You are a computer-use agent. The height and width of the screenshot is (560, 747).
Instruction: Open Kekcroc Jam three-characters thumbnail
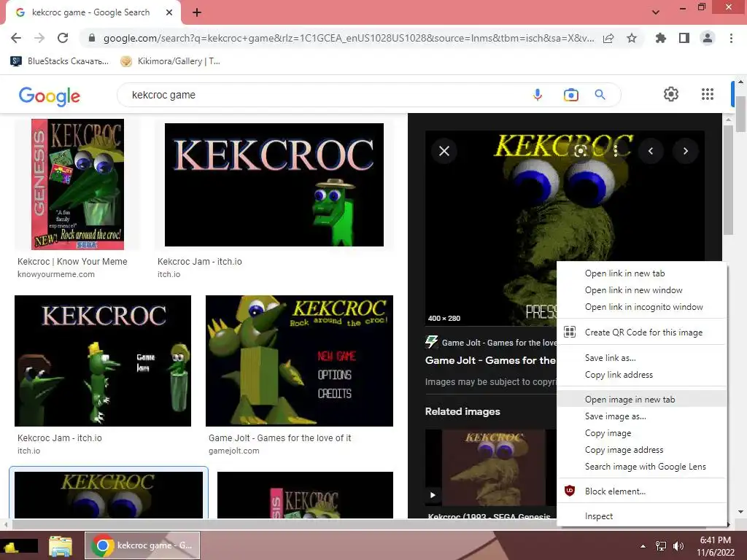103,361
